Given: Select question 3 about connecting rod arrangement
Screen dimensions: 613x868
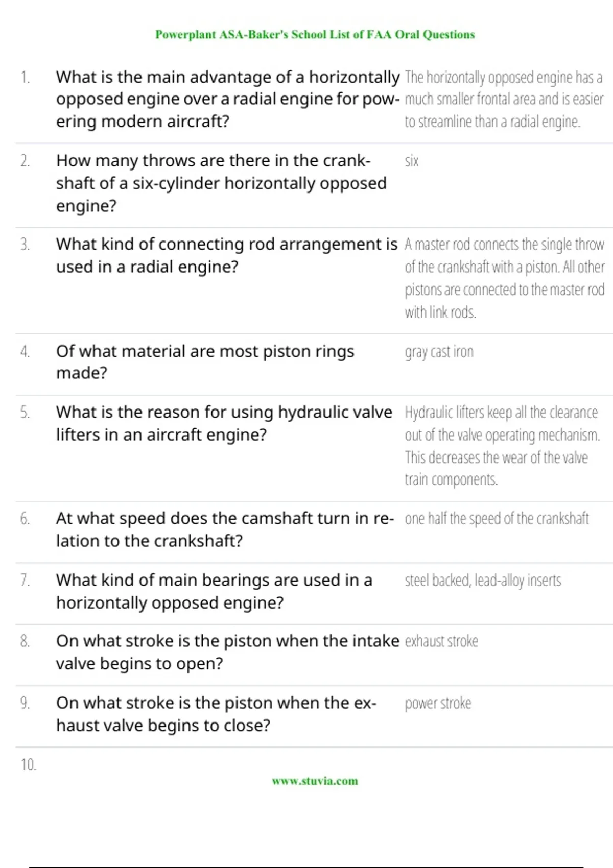Looking at the screenshot, I should click(x=227, y=255).
